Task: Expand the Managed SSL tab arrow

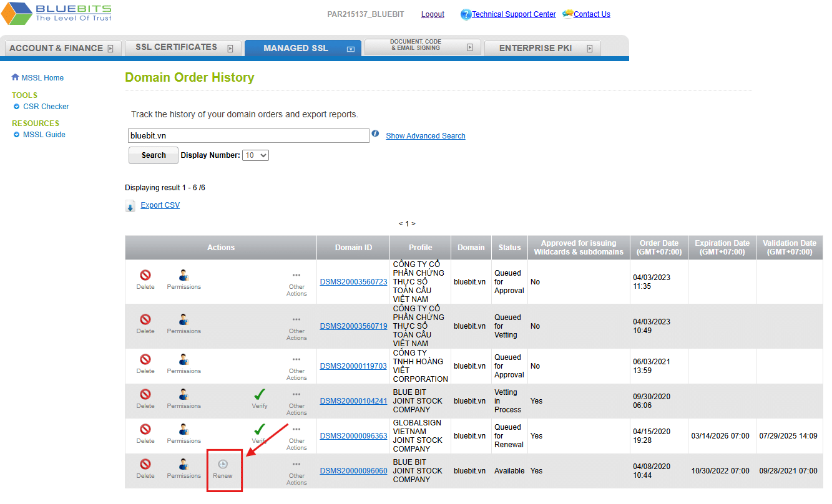Action: pyautogui.click(x=350, y=49)
